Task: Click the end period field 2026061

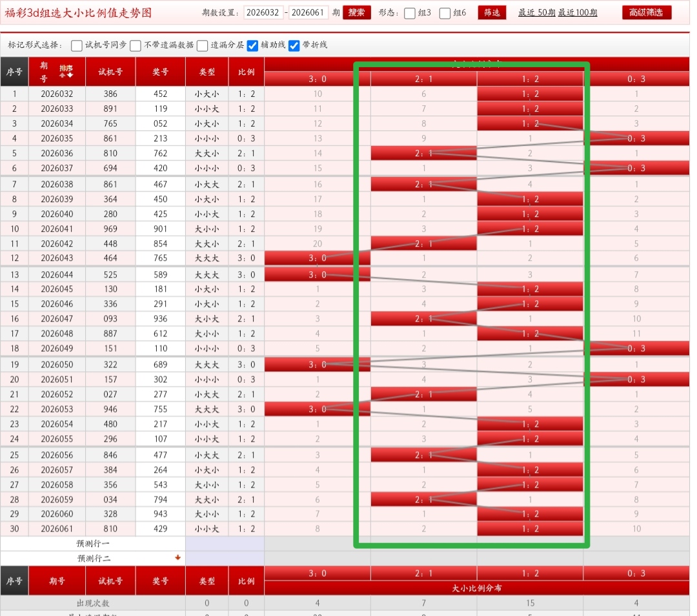Action: pyautogui.click(x=308, y=12)
